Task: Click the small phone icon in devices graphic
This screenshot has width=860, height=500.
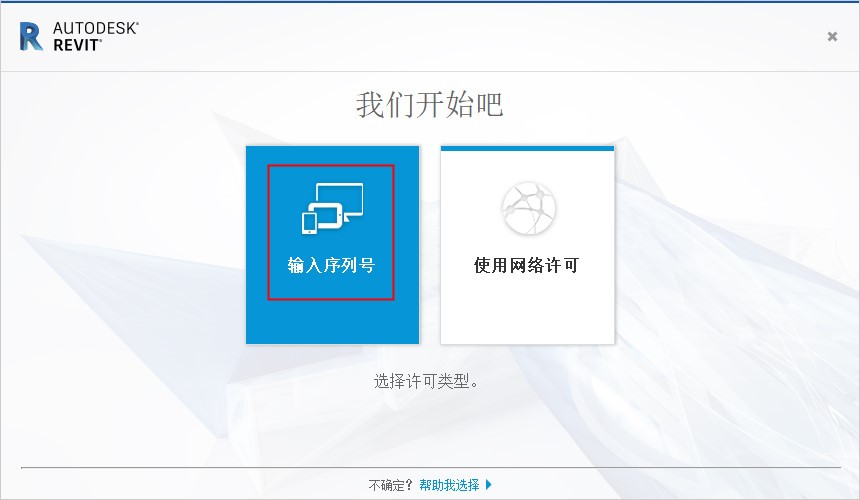Action: [309, 222]
